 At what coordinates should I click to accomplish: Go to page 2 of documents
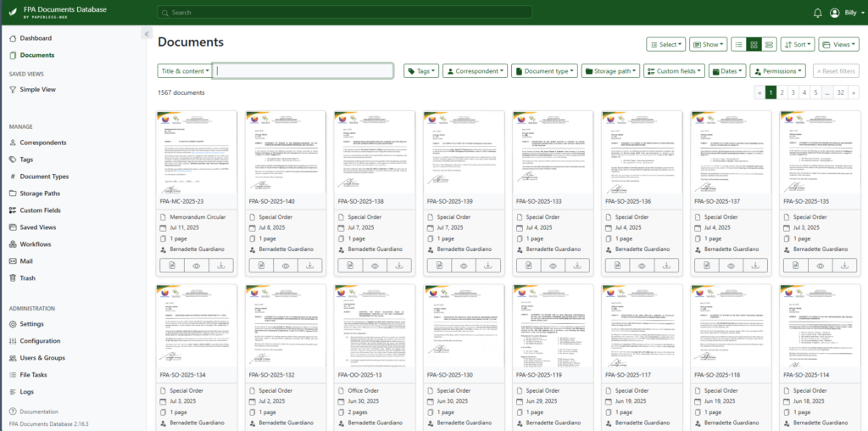[x=782, y=92]
